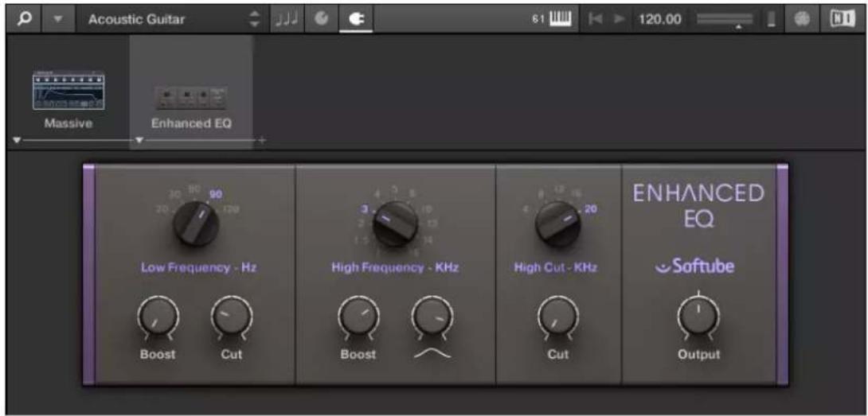Click the skip-to-start transport button
Image resolution: width=868 pixels, height=416 pixels.
click(x=596, y=20)
